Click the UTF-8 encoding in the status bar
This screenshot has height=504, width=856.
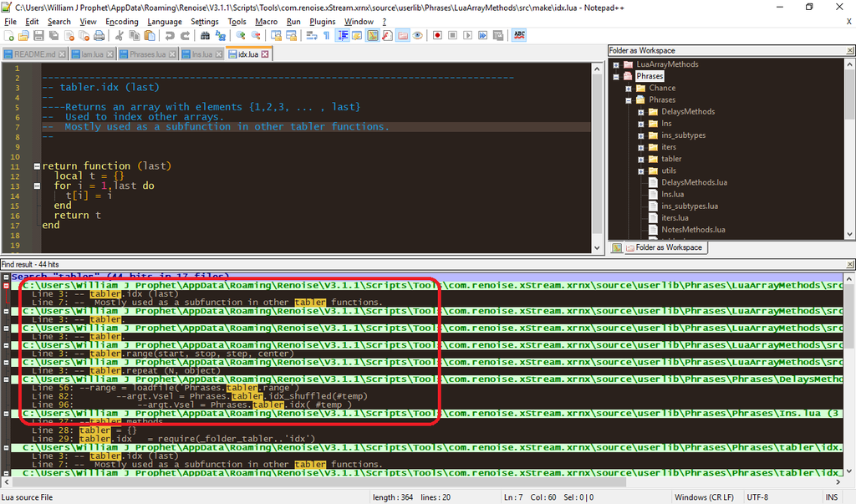(757, 497)
